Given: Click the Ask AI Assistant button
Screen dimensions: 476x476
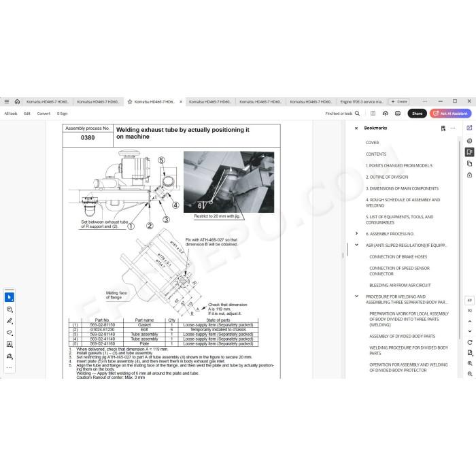Looking at the screenshot, I should 450,114.
